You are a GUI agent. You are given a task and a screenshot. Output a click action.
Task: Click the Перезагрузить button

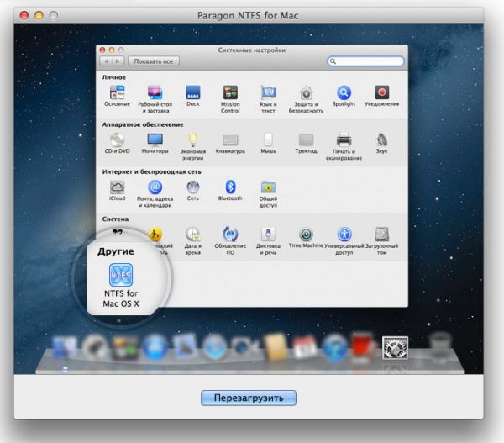249,397
